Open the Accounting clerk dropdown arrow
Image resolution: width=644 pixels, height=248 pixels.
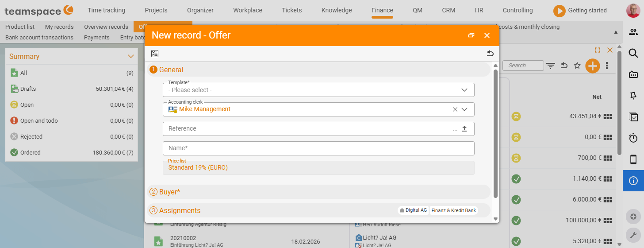(464, 109)
